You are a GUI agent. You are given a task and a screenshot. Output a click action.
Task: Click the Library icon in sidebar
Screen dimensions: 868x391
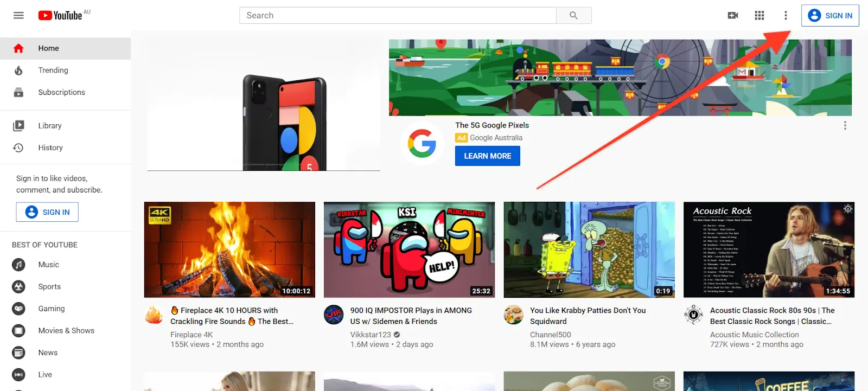(x=18, y=126)
